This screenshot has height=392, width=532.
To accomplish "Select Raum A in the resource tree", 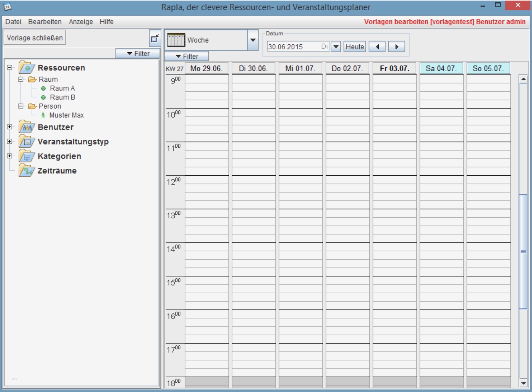I will click(63, 88).
